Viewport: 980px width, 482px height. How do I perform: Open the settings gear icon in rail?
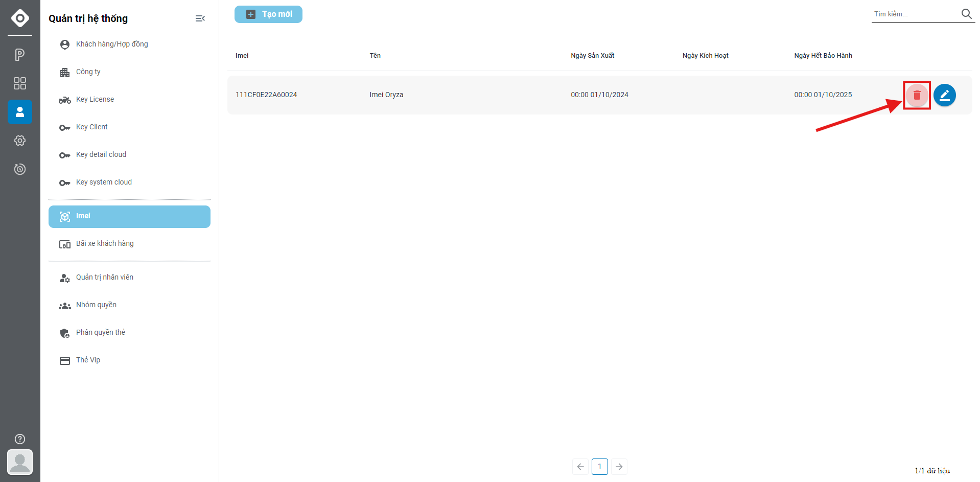(20, 141)
